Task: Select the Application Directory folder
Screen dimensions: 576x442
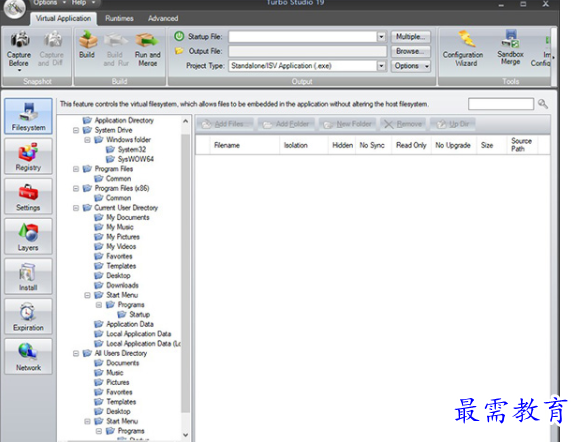Action: [x=118, y=120]
